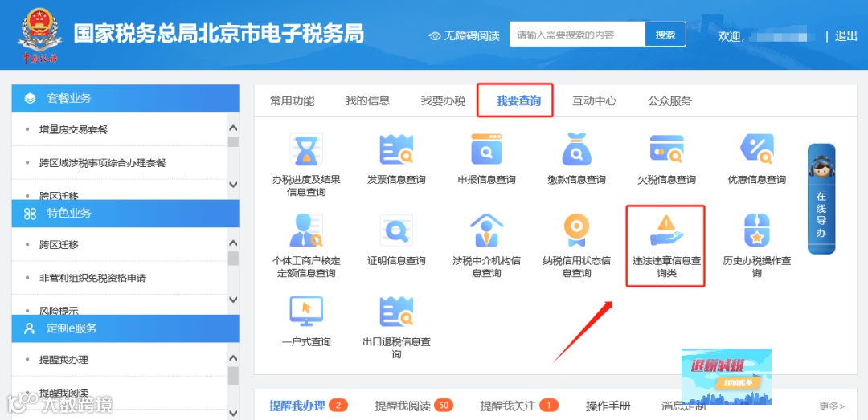The image size is (868, 420).
Task: Open 缴款信息查询 money bag icon
Action: pos(577,149)
